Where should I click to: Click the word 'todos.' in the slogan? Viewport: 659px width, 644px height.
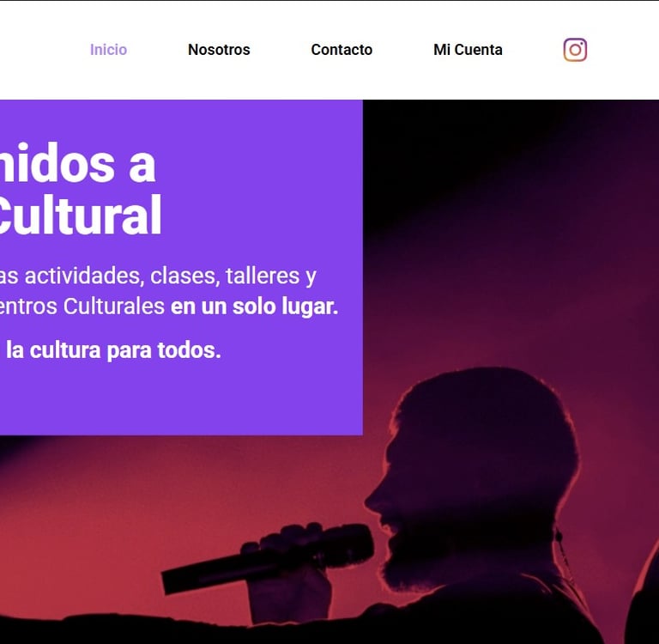point(189,350)
